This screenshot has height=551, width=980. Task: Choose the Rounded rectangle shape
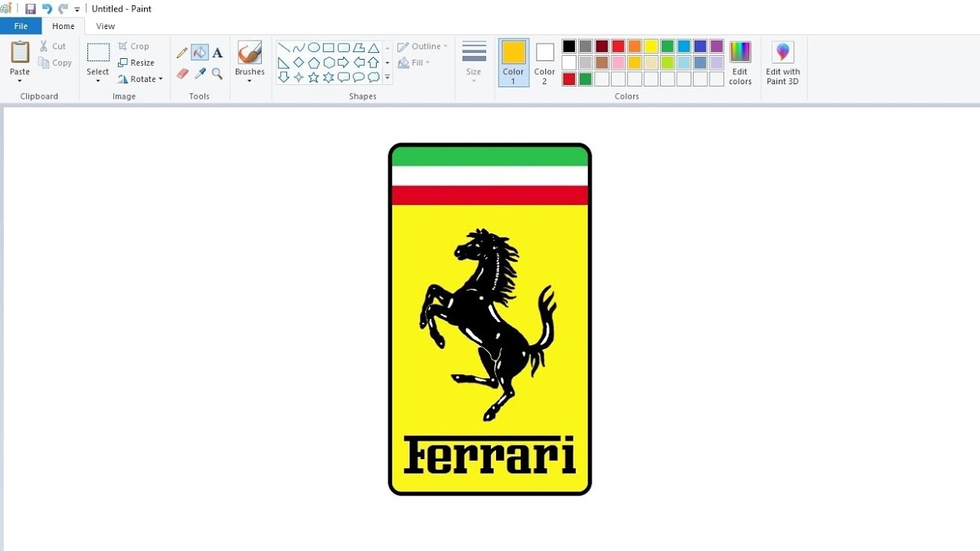344,47
